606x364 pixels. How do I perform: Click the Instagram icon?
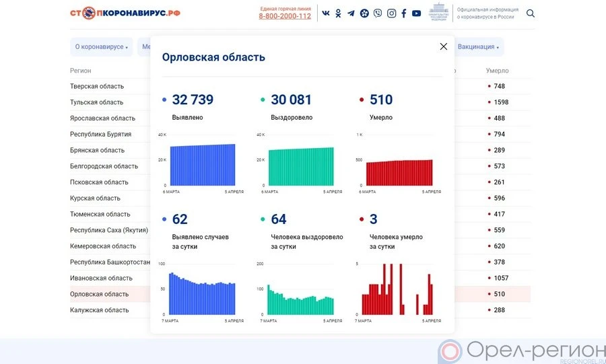[391, 13]
